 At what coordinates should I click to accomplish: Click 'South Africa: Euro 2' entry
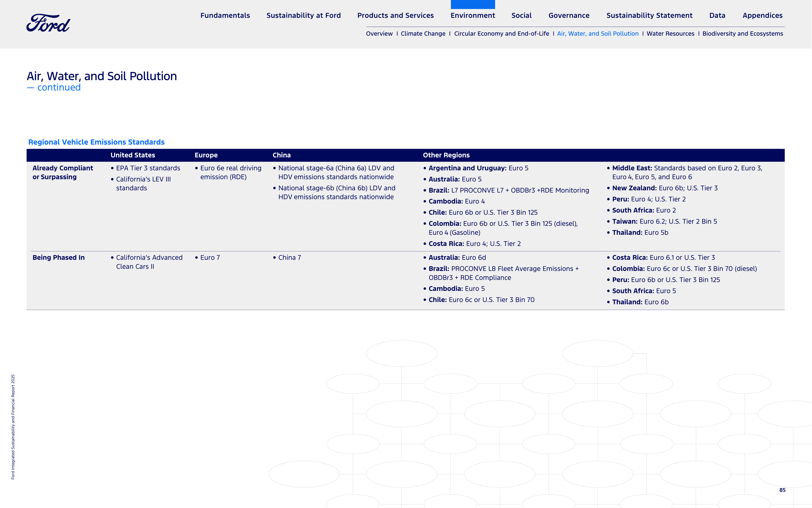(x=644, y=210)
